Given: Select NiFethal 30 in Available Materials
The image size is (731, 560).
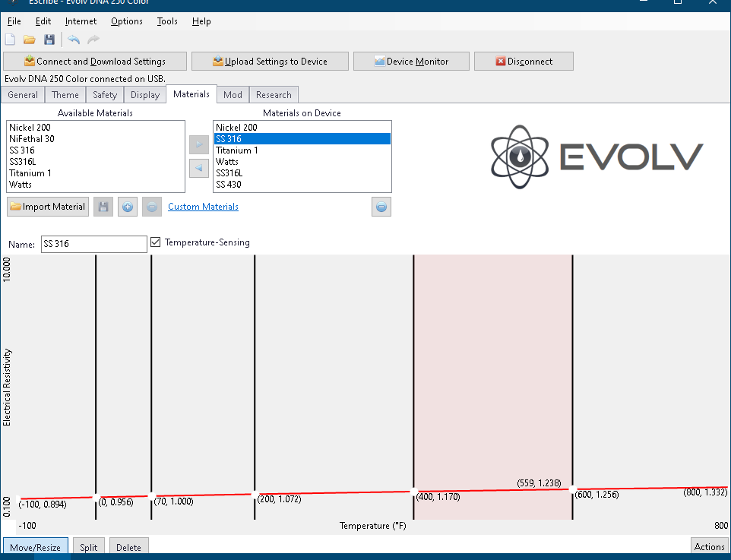Looking at the screenshot, I should click(x=32, y=139).
